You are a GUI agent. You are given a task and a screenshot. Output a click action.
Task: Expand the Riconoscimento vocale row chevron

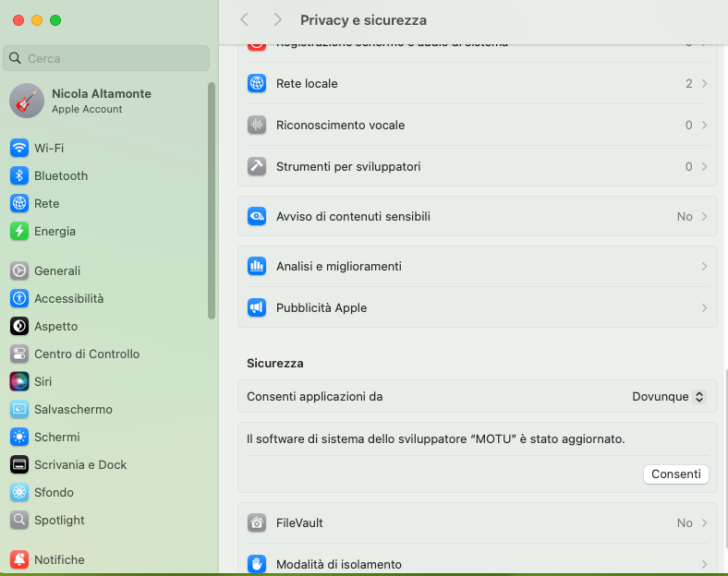704,125
